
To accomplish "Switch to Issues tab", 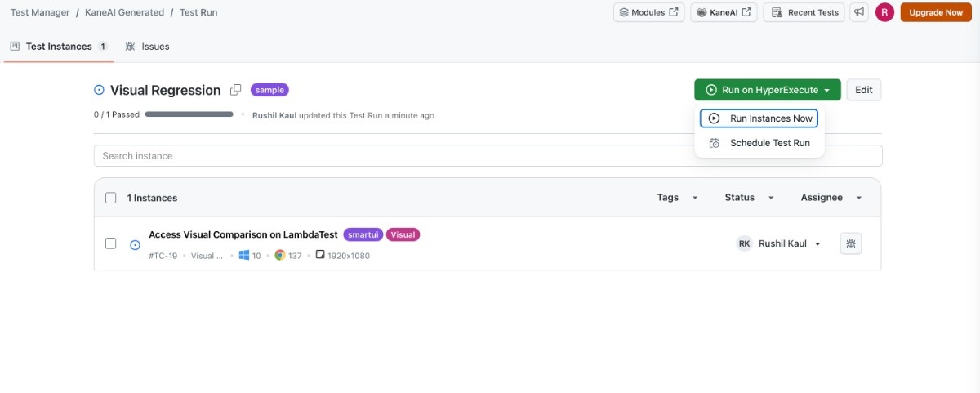I will 147,47.
